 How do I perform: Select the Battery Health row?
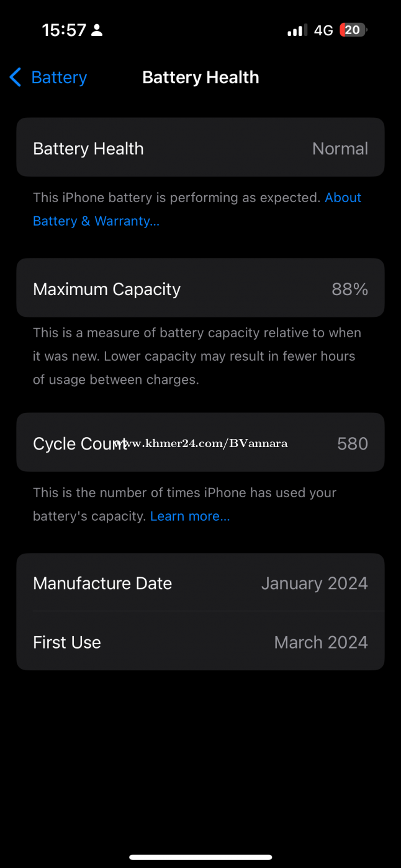(x=200, y=148)
